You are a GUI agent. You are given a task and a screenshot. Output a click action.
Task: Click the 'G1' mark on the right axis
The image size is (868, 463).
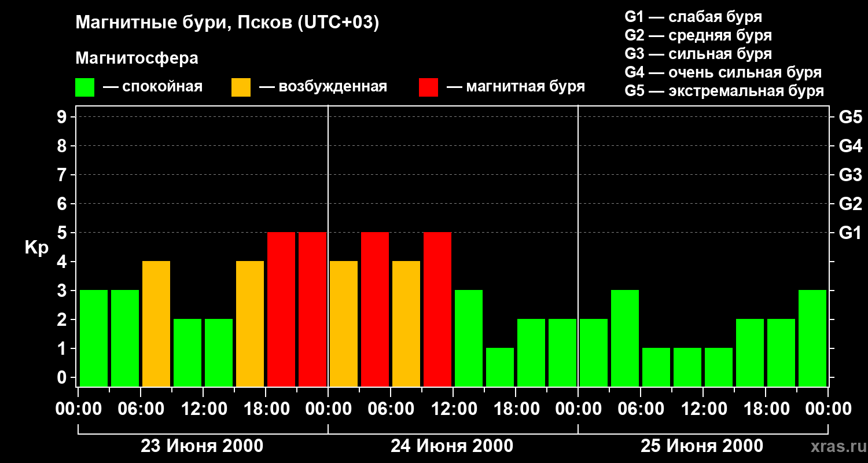[851, 233]
